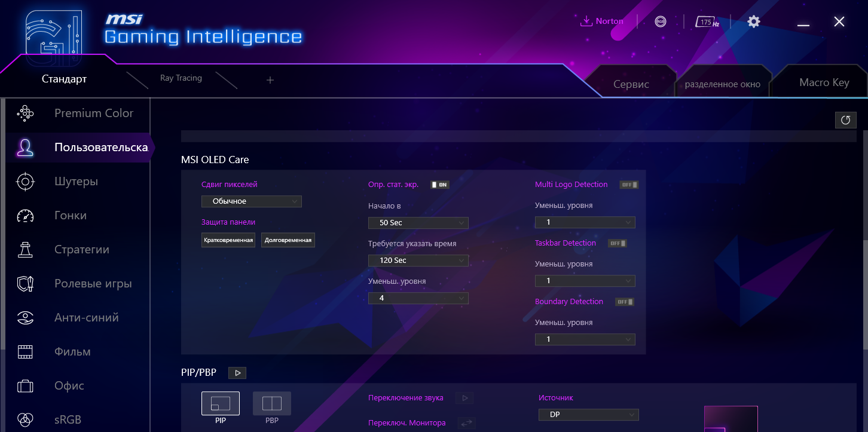868x432 pixels.
Task: Enable the Taskbar Detection switch
Action: tap(618, 243)
